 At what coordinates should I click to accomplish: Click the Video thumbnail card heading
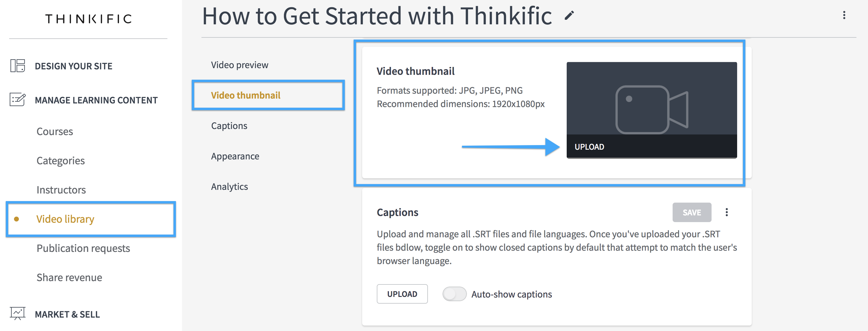415,71
